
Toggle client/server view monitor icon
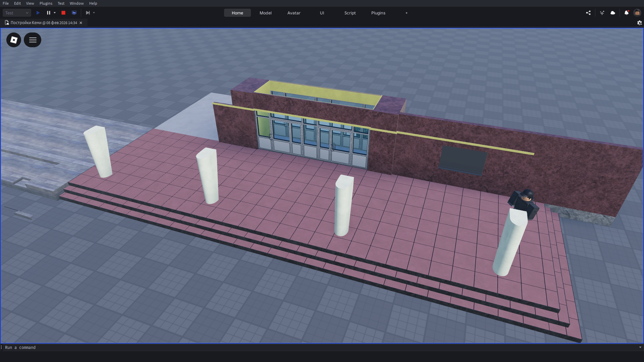pyautogui.click(x=74, y=13)
